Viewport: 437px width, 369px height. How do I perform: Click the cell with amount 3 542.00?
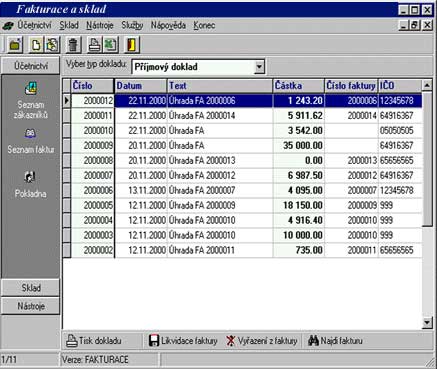(299, 130)
